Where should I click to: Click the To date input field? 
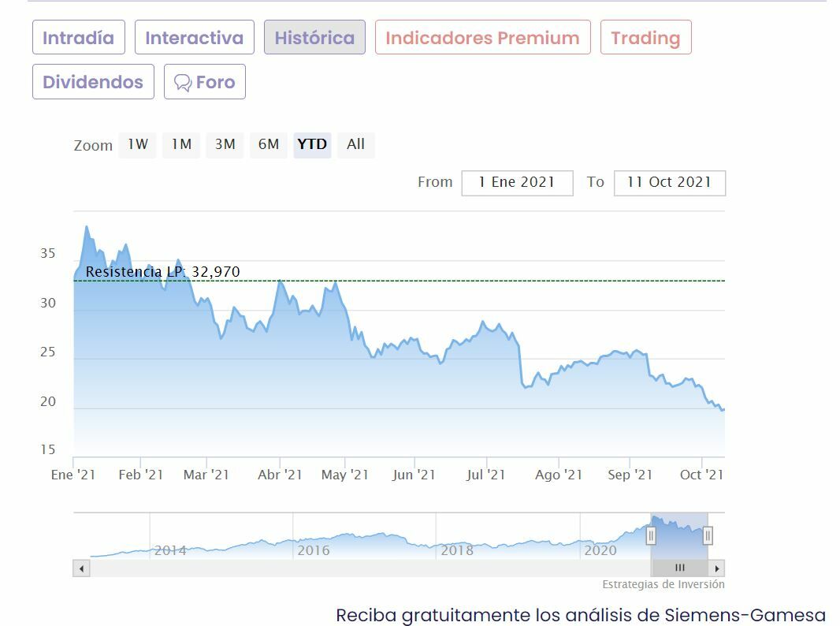click(669, 182)
